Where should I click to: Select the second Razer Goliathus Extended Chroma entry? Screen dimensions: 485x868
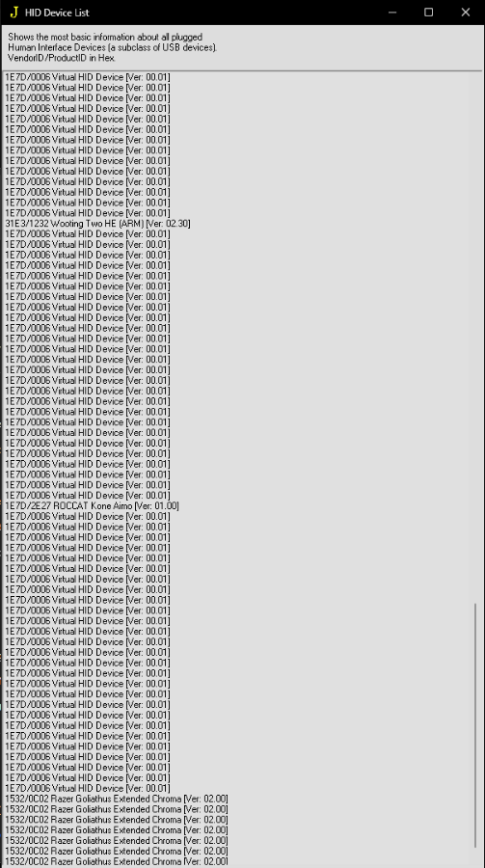(117, 809)
